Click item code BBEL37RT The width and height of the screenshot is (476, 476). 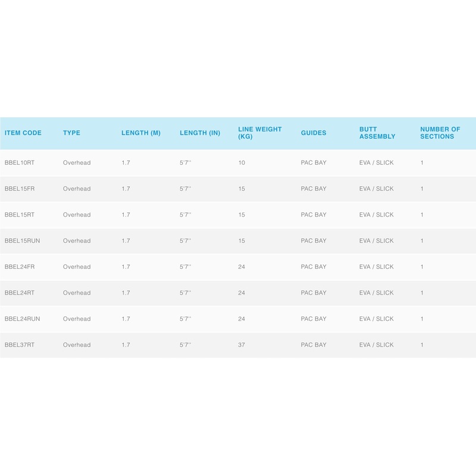(21, 345)
